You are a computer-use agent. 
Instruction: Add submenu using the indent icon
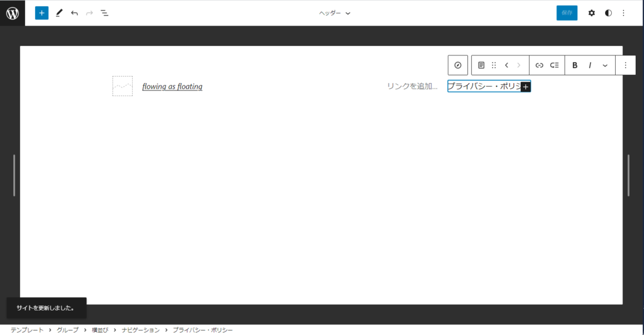click(x=555, y=65)
